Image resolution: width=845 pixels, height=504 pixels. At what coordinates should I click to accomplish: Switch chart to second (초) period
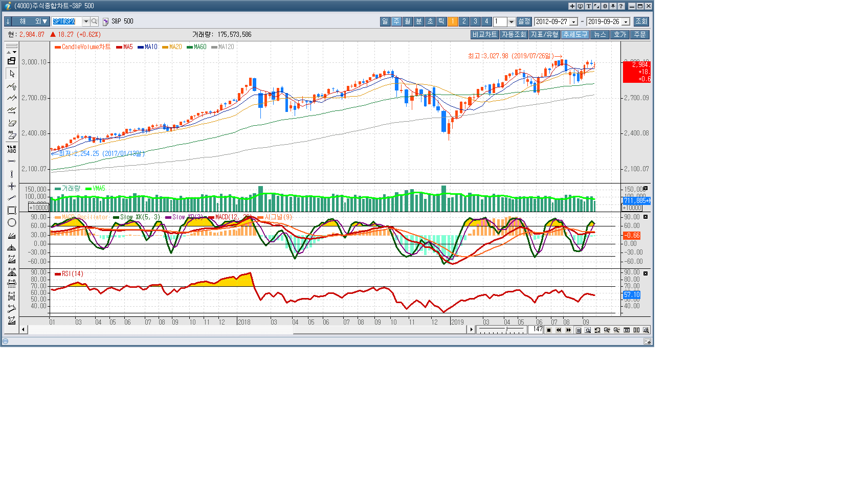(430, 21)
